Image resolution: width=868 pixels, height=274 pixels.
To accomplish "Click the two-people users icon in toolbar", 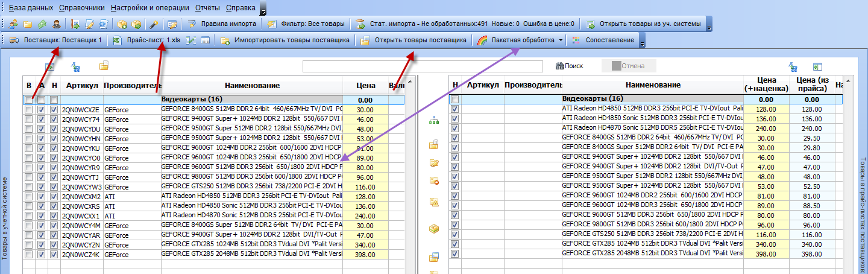I will click(x=13, y=24).
